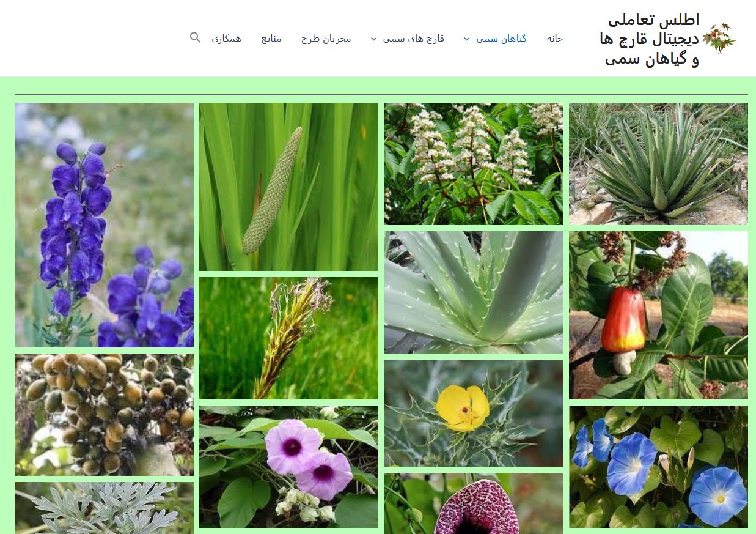Go to the خانه menu item
This screenshot has height=534, width=756.
pos(555,38)
